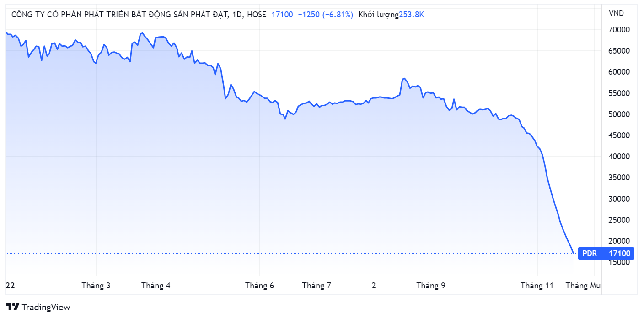
Task: Click the Phát Đạt company name title
Action: point(120,15)
